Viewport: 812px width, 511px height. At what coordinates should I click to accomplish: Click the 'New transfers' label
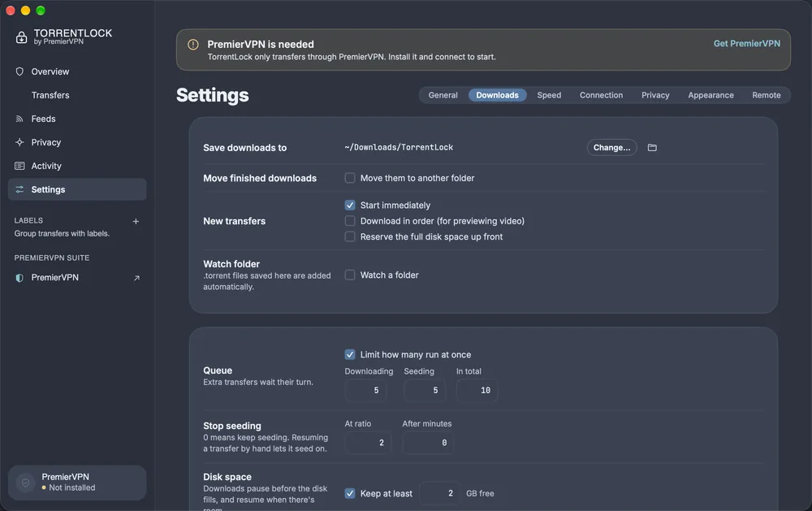click(x=234, y=221)
